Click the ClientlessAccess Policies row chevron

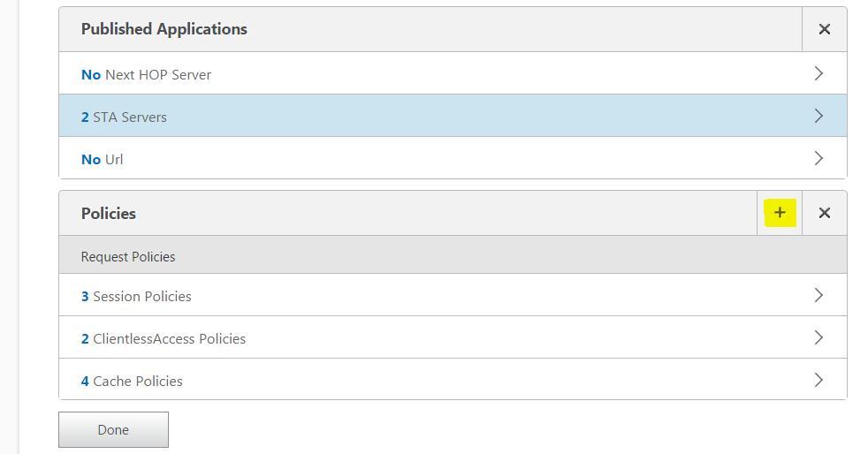[x=819, y=338]
